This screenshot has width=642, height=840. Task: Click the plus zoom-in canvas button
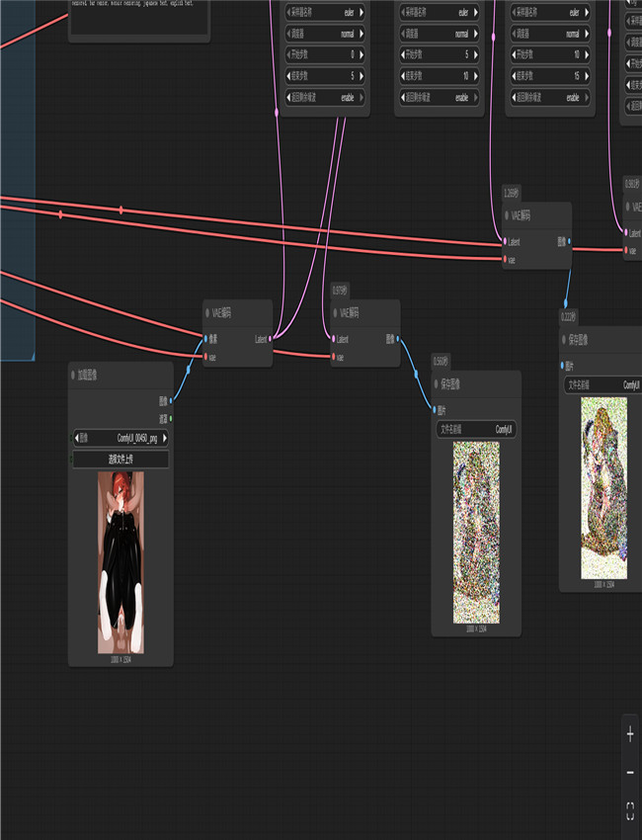click(x=630, y=734)
